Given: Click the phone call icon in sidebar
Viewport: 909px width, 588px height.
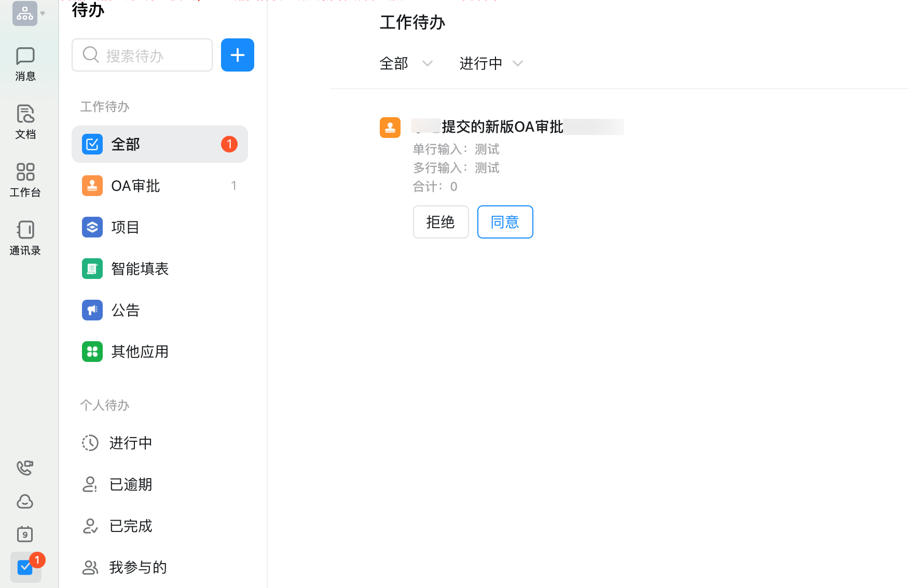Looking at the screenshot, I should pyautogui.click(x=25, y=468).
